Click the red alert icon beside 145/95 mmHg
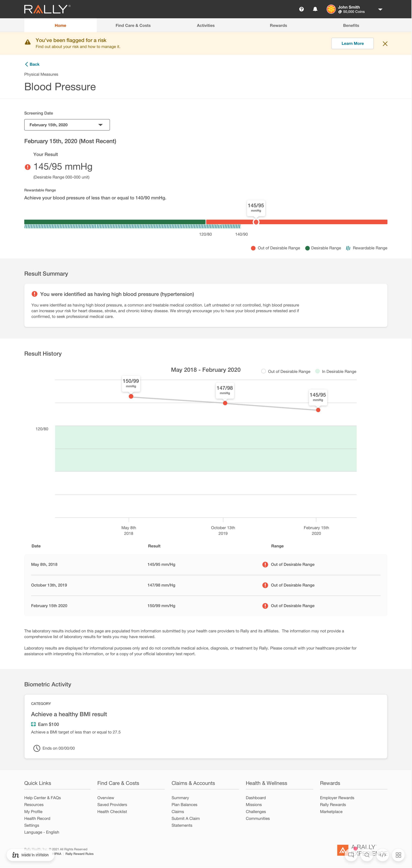The image size is (412, 868). tap(28, 167)
